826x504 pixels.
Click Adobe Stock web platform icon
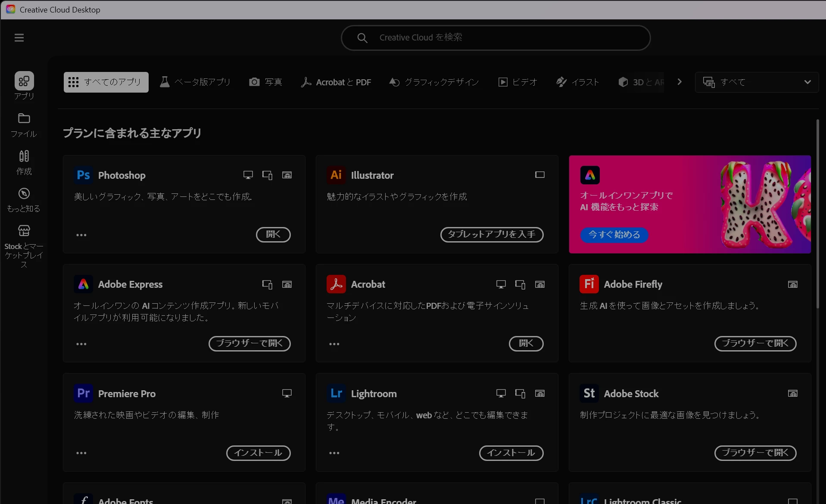click(x=793, y=393)
